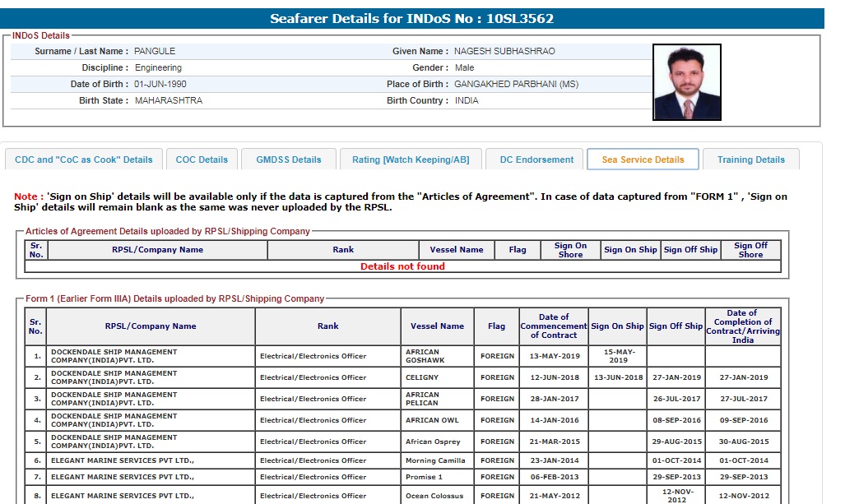
Task: Select the AFRICAN GOSHAWK vessel cell
Action: (x=424, y=356)
